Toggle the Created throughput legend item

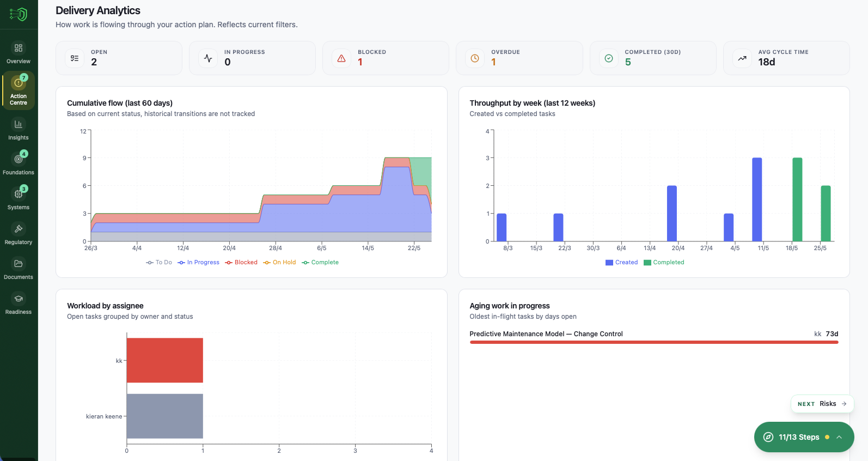click(x=621, y=263)
